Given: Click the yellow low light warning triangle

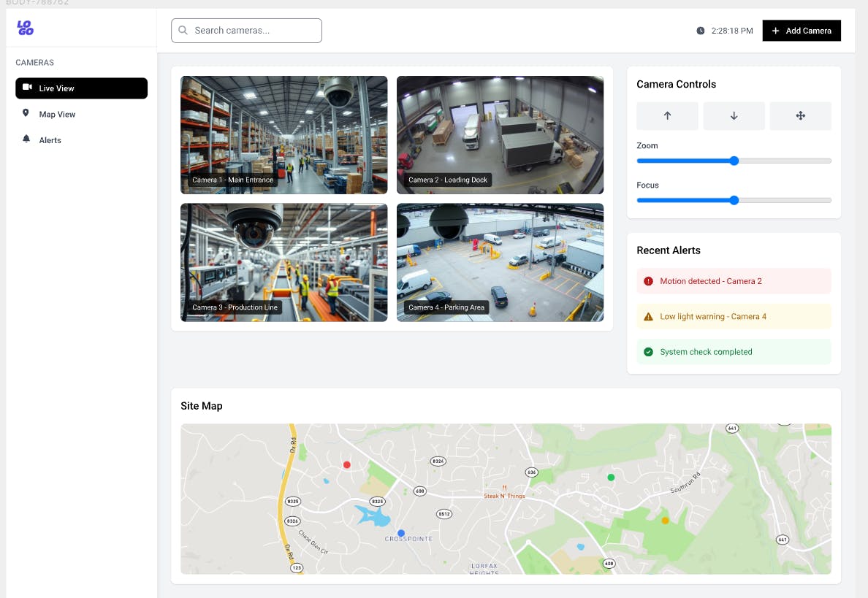Looking at the screenshot, I should pyautogui.click(x=648, y=316).
